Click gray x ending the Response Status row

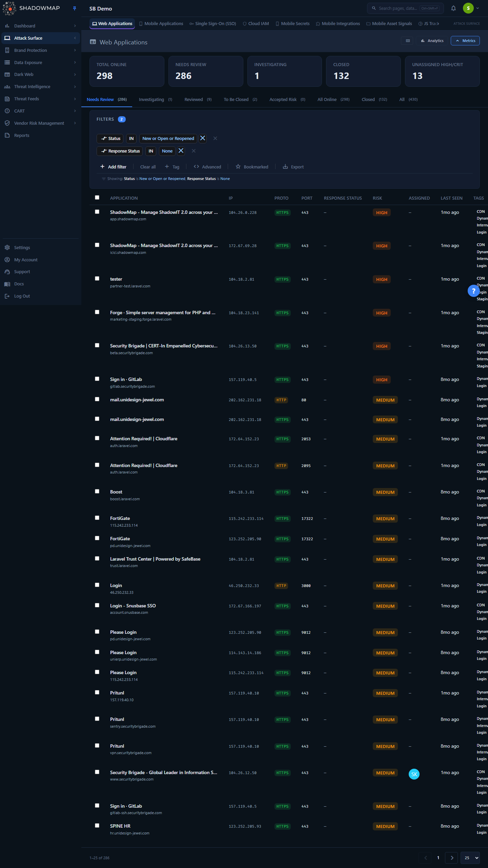[194, 151]
